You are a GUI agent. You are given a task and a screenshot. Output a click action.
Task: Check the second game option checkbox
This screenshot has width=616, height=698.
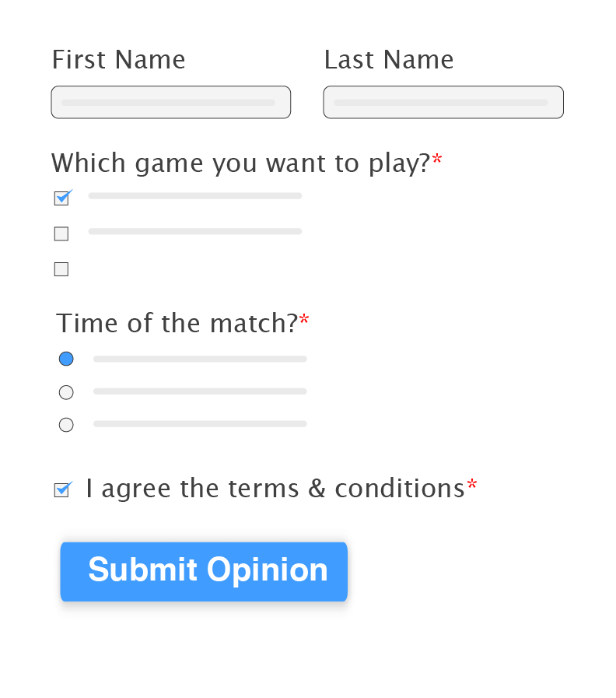click(61, 233)
